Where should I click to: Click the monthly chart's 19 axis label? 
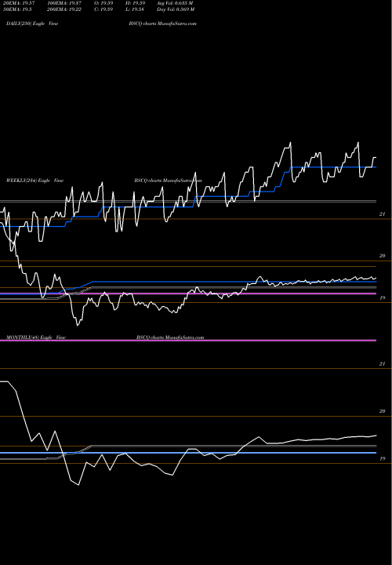point(383,459)
